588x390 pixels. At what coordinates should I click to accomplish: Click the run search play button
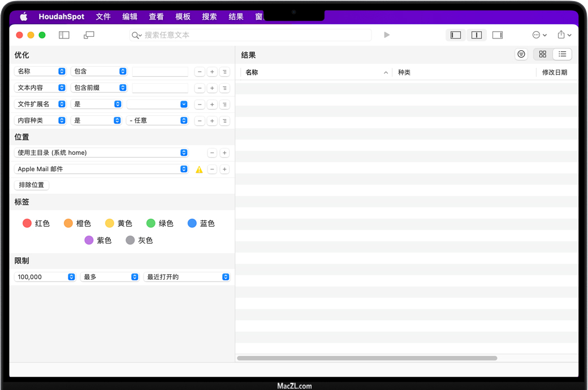(x=387, y=35)
